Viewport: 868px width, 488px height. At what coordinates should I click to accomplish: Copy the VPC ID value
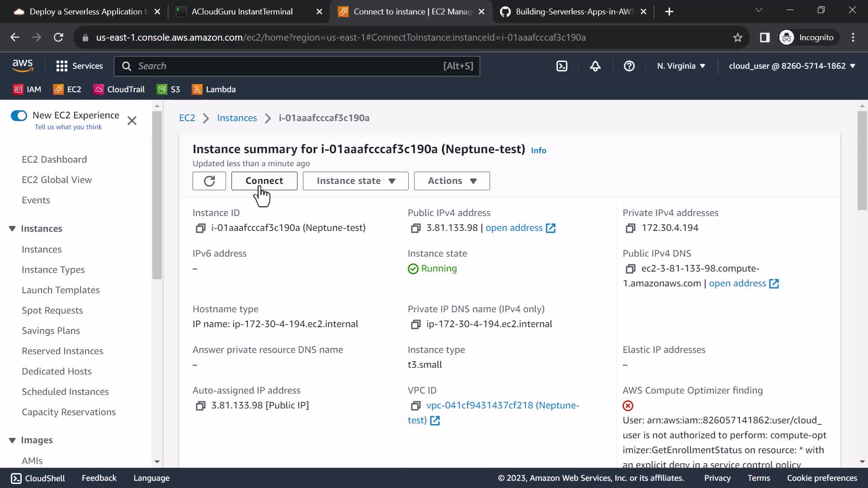(x=415, y=406)
